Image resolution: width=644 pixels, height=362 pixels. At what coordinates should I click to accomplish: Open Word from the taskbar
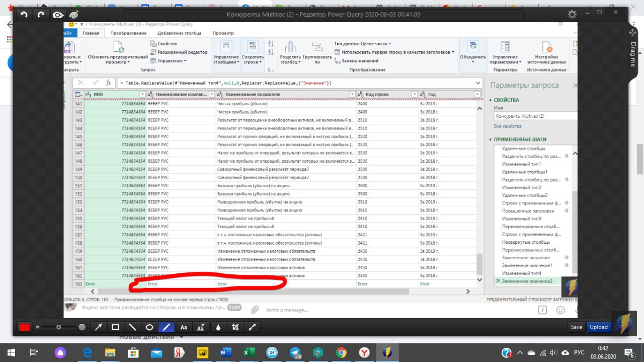click(x=225, y=352)
